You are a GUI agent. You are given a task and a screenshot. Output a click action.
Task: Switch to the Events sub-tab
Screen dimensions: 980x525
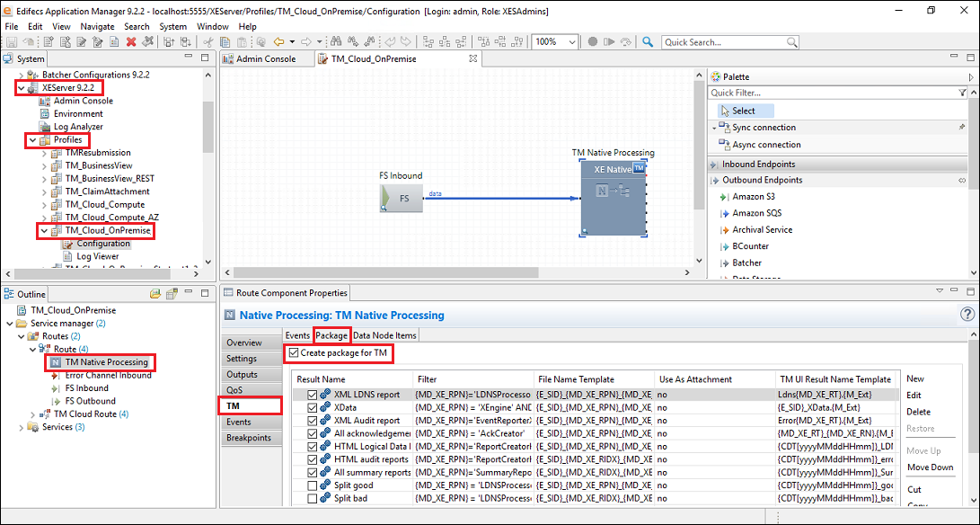297,335
